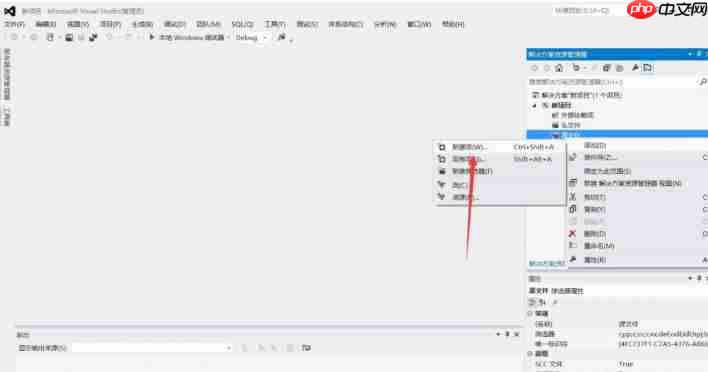Close the Output panel
The height and width of the screenshot is (372, 708).
pyautogui.click(x=517, y=335)
